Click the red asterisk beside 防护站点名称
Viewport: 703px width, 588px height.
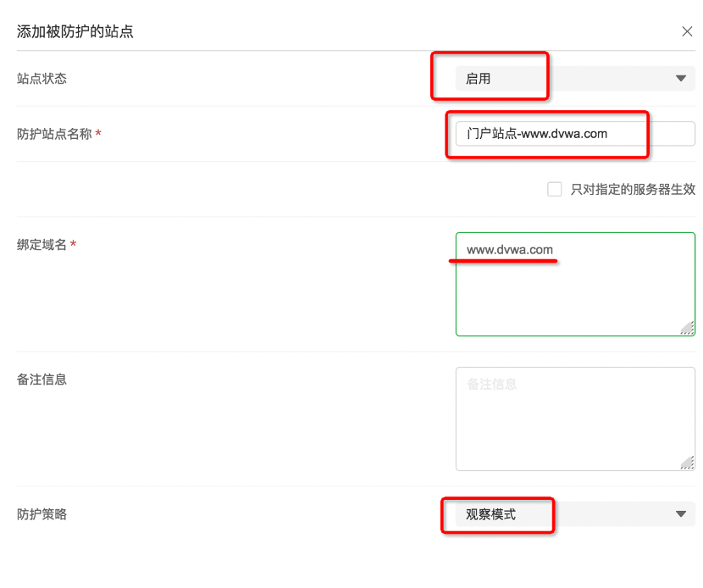pyautogui.click(x=99, y=134)
